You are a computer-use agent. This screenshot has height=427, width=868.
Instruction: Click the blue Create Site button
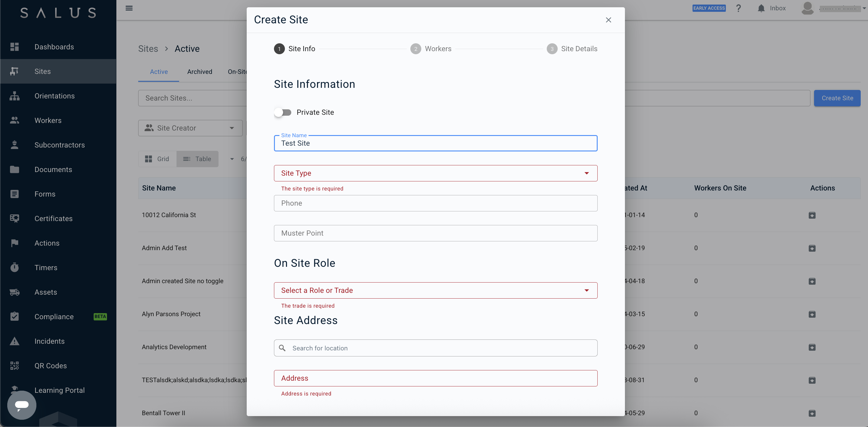tap(837, 98)
